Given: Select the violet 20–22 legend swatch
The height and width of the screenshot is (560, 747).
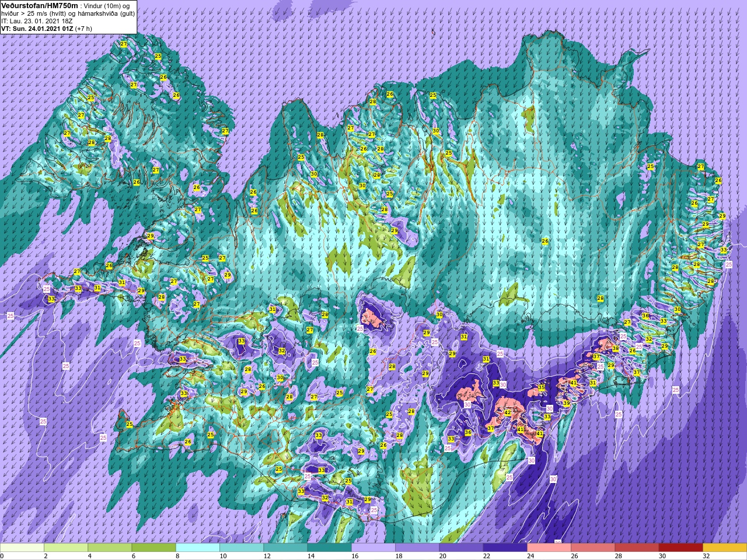Looking at the screenshot, I should point(461,548).
